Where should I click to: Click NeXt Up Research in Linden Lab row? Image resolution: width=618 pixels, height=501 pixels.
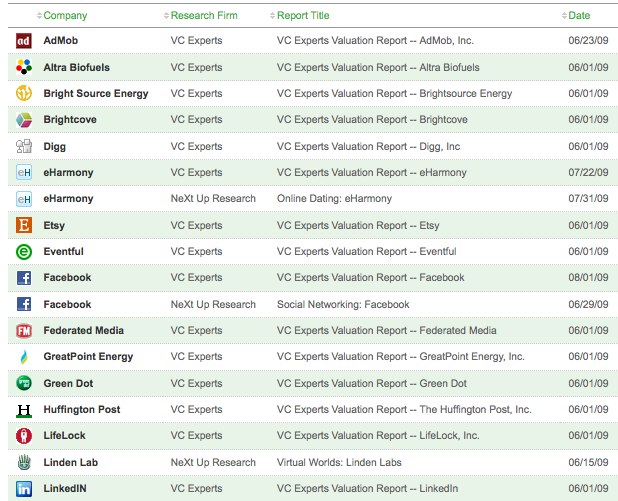point(213,462)
